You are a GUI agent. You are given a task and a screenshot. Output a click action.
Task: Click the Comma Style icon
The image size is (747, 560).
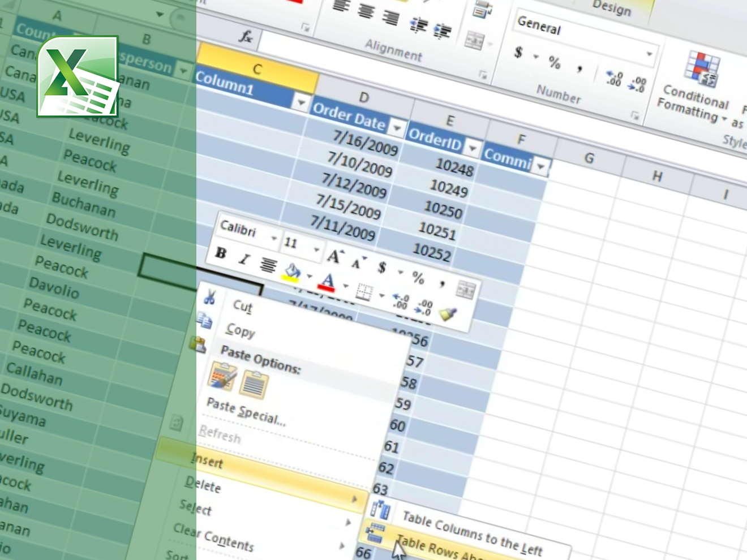(x=580, y=70)
